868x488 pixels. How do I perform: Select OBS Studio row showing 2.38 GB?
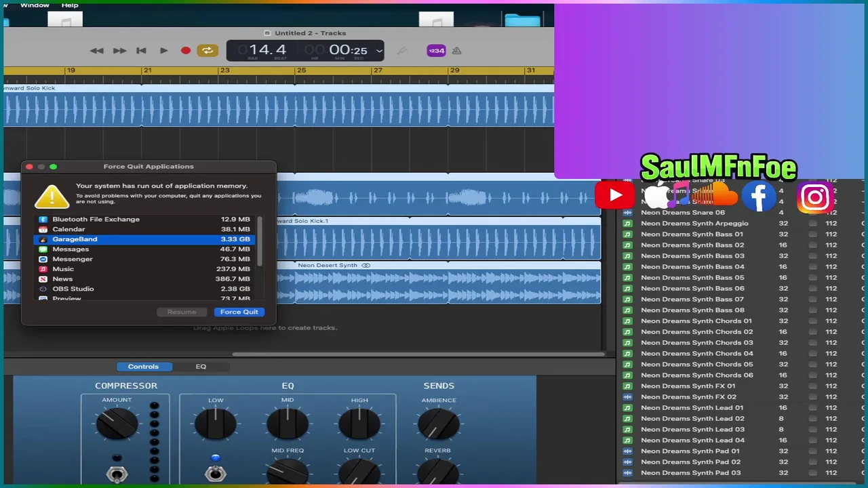pyautogui.click(x=144, y=289)
